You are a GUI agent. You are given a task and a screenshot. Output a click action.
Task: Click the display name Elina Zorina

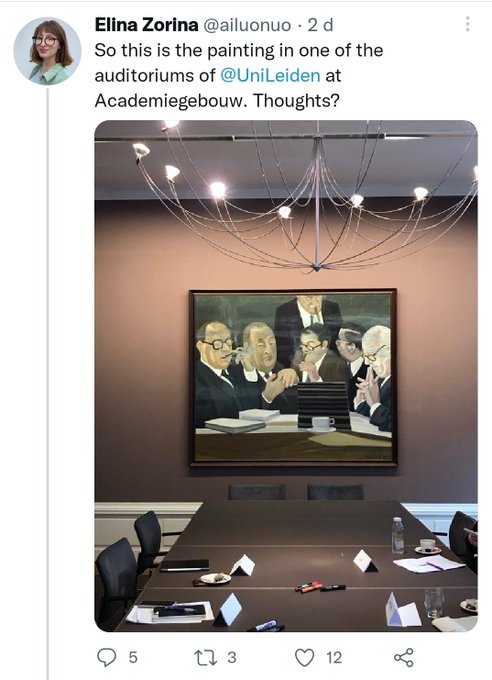146,25
